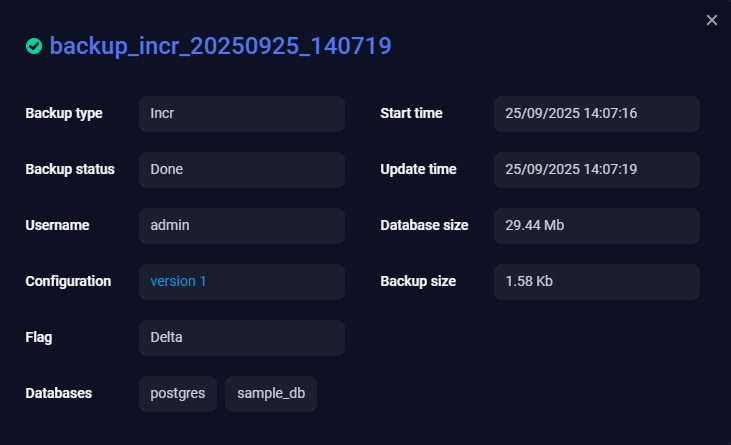Click the backup_incr_20250925_140719 title
Screen dimensions: 731x445
220,46
